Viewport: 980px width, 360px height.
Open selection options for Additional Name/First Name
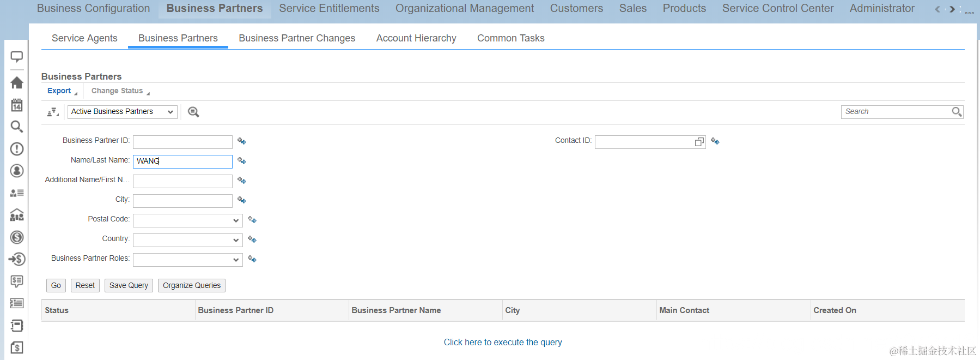click(242, 181)
